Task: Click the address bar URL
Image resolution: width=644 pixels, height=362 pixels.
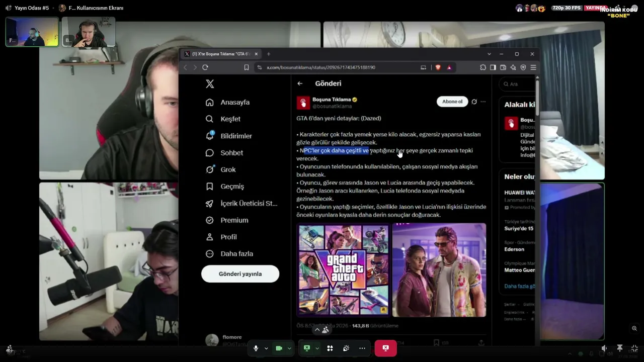Action: tap(321, 67)
